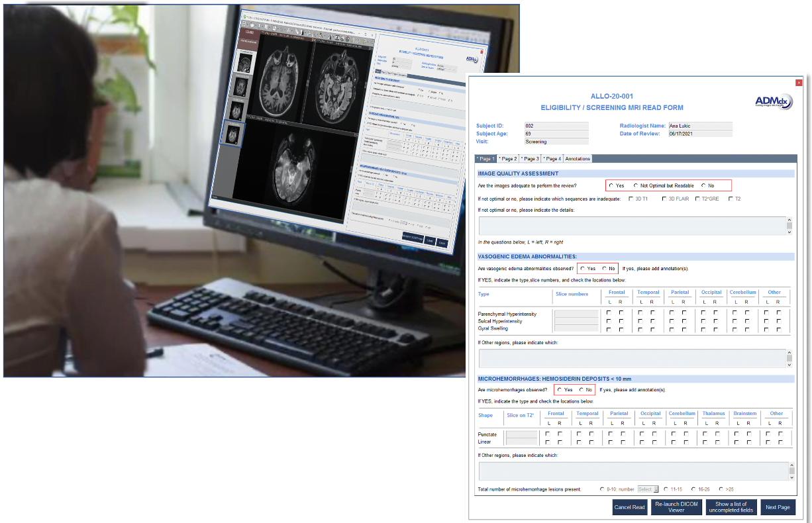This screenshot has width=812, height=523.
Task: Go to the Page 4 tab
Action: (552, 159)
